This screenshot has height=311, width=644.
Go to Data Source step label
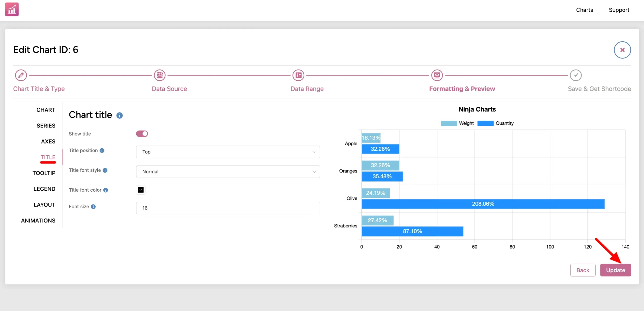(169, 89)
